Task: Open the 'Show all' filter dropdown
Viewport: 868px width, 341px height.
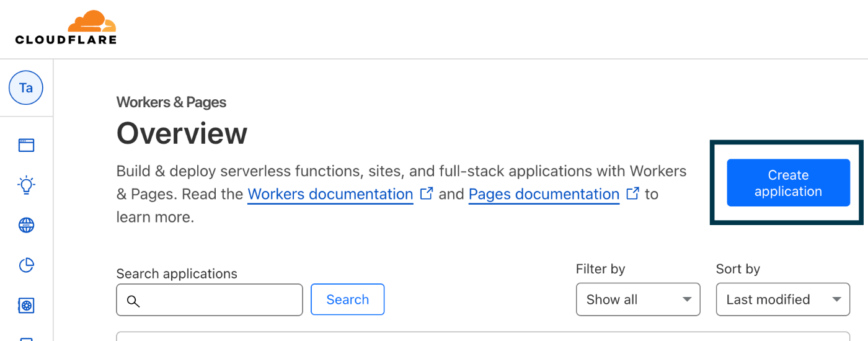Action: click(638, 299)
